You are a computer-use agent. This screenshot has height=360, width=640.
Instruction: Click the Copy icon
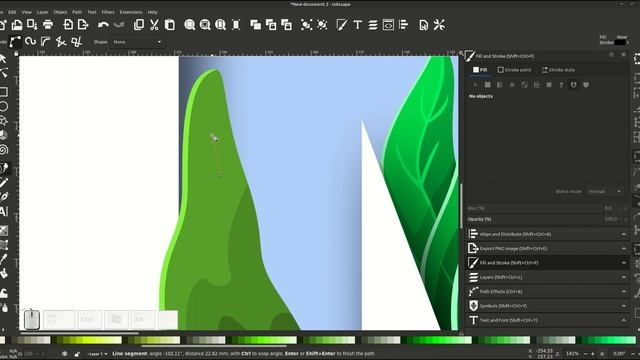139,24
